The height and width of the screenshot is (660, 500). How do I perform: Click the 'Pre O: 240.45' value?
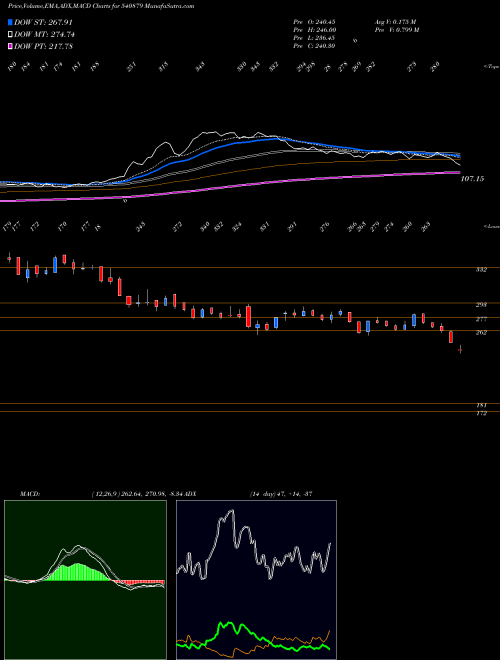[x=314, y=21]
